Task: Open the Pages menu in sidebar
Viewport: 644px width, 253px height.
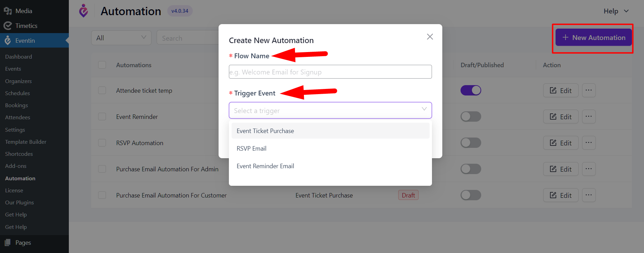Action: [x=23, y=243]
